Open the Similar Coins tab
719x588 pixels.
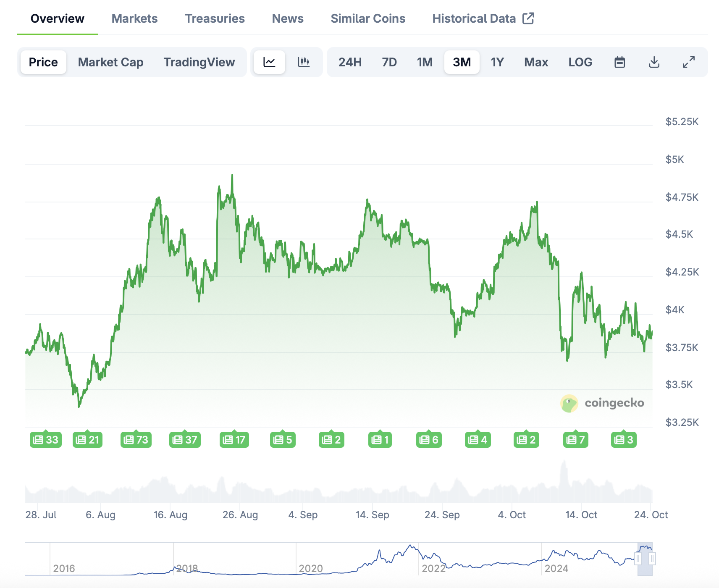[x=368, y=18]
